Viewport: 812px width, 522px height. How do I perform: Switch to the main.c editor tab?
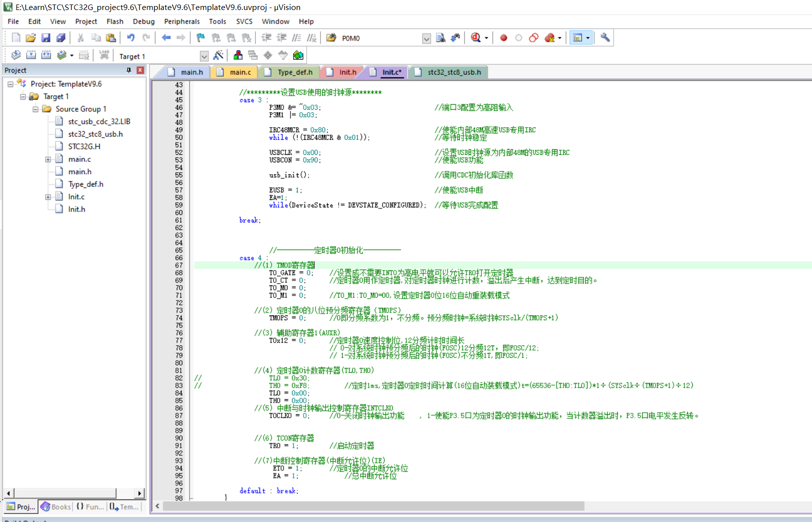[x=234, y=72]
